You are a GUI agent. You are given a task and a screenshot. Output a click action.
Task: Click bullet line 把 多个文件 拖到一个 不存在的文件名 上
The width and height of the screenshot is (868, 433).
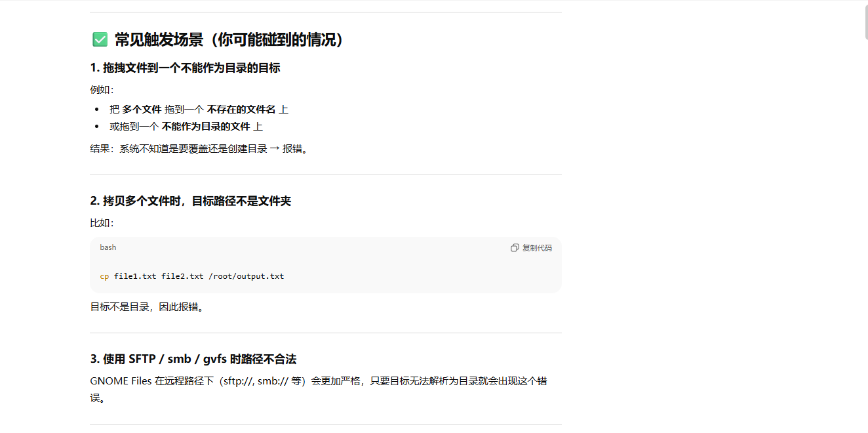pos(199,110)
